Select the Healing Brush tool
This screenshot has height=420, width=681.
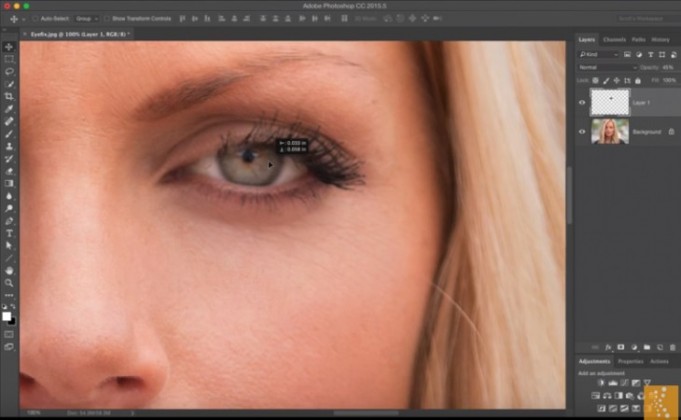pos(9,121)
